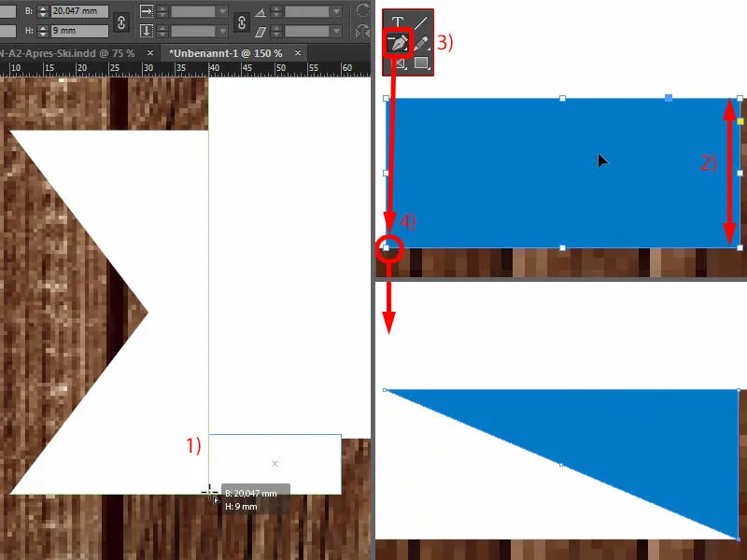
Task: Click the horizontal ruler at the 25 mark
Action: (x=115, y=68)
